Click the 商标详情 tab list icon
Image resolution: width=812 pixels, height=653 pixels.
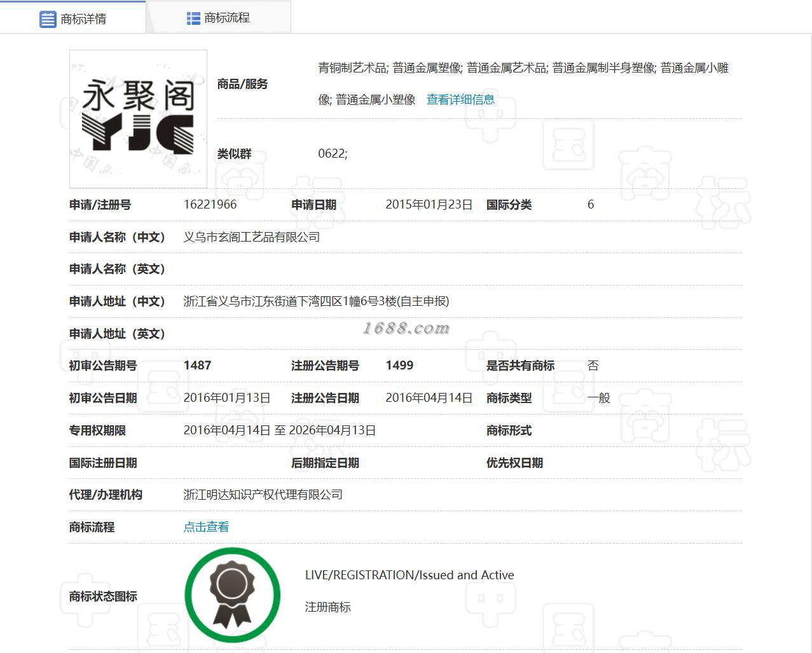[48, 19]
